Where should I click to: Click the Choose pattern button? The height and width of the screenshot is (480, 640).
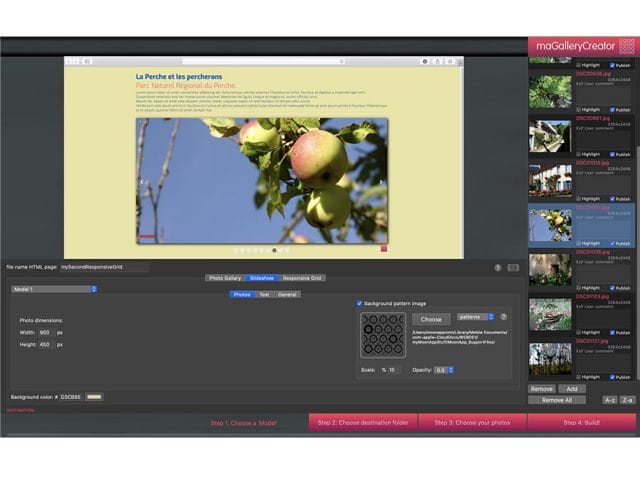pyautogui.click(x=431, y=319)
